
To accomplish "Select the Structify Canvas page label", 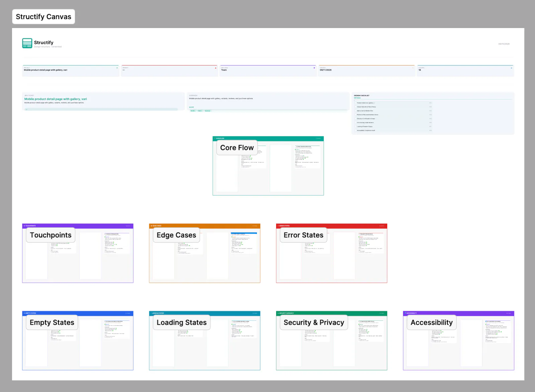I will click(x=43, y=17).
